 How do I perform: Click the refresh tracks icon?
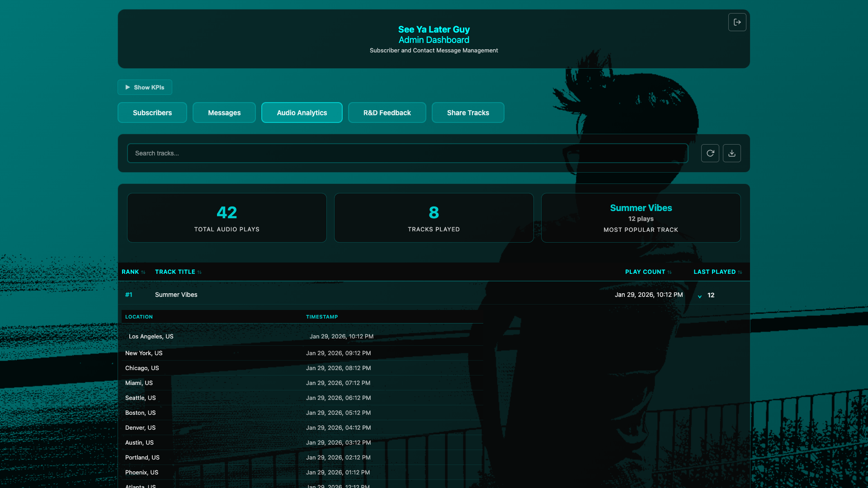click(x=710, y=153)
